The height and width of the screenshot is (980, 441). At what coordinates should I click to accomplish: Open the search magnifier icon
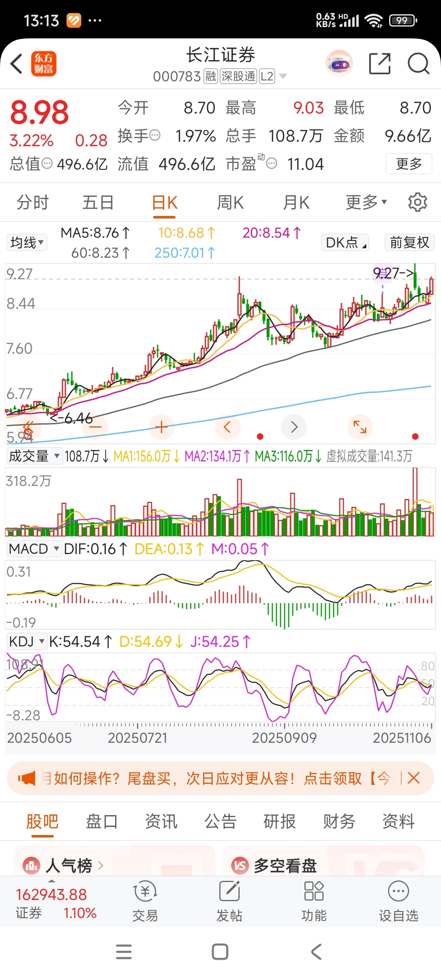point(419,64)
